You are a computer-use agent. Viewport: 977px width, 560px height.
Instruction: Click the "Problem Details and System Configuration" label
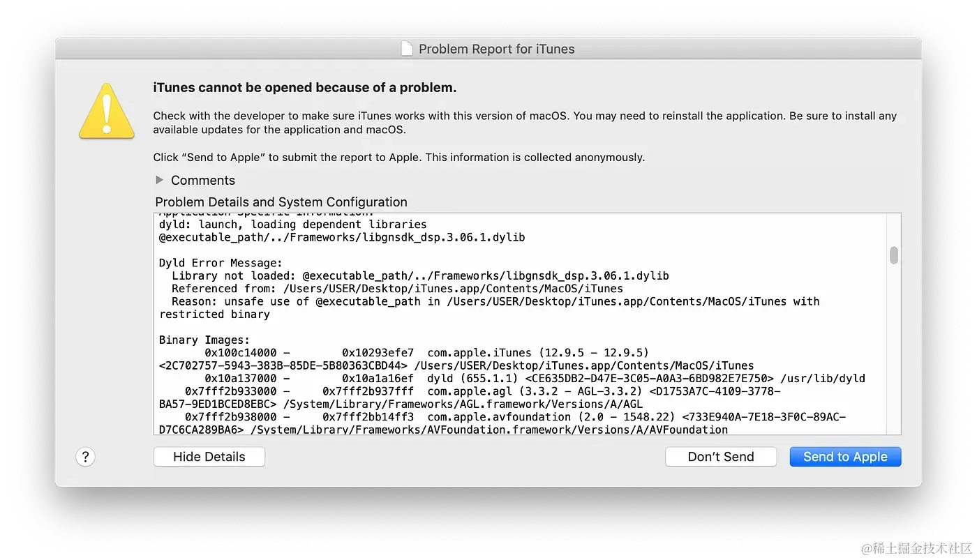[x=281, y=202]
